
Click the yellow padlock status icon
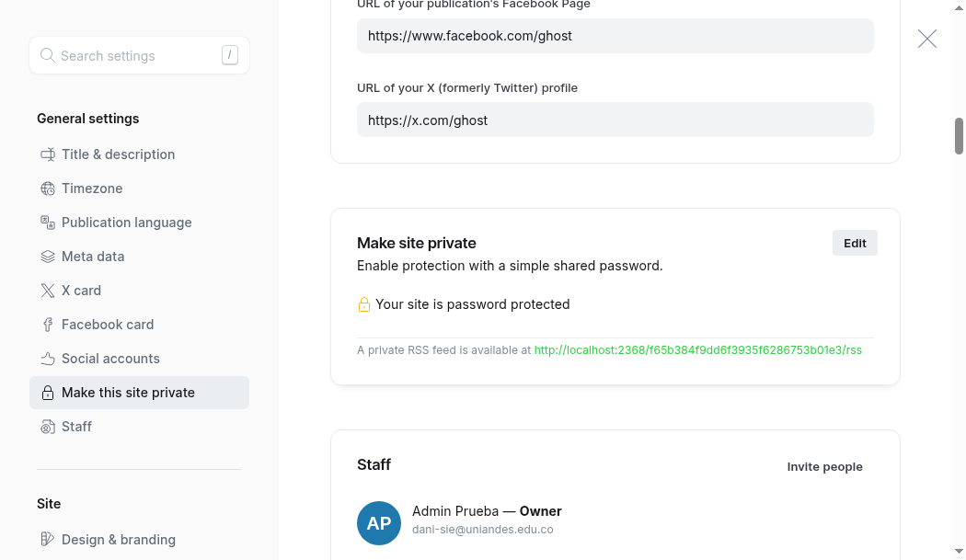tap(364, 304)
